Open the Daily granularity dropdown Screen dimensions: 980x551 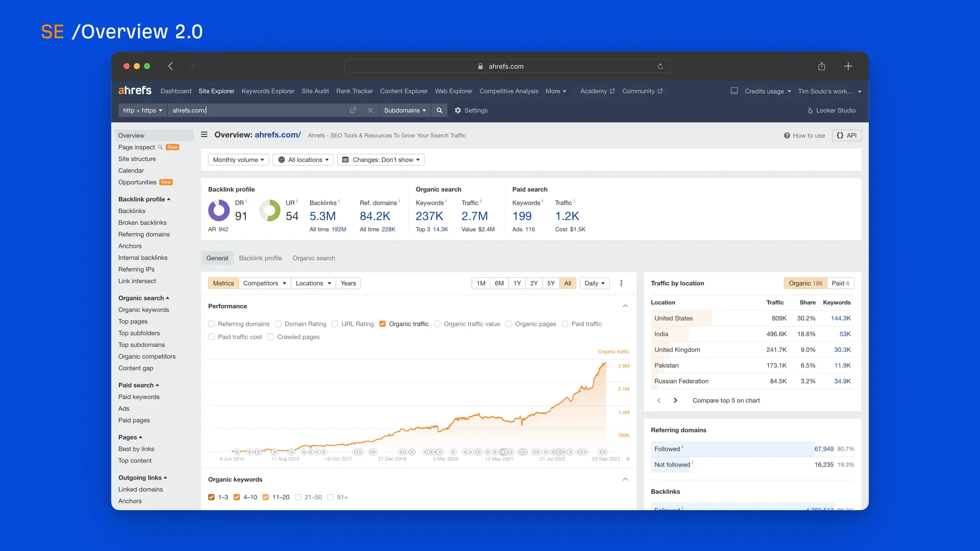[x=594, y=283]
